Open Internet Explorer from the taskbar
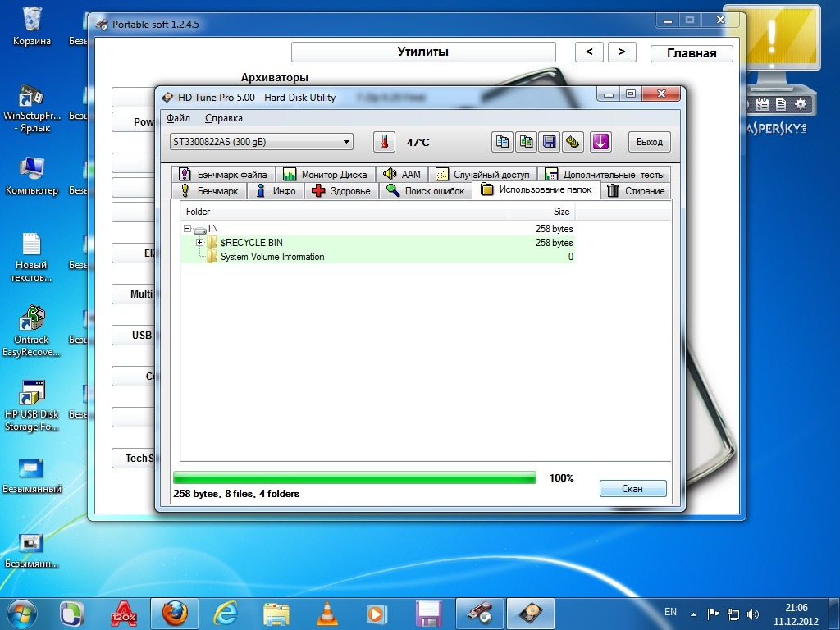Screen dimensions: 840x630 point(226,614)
